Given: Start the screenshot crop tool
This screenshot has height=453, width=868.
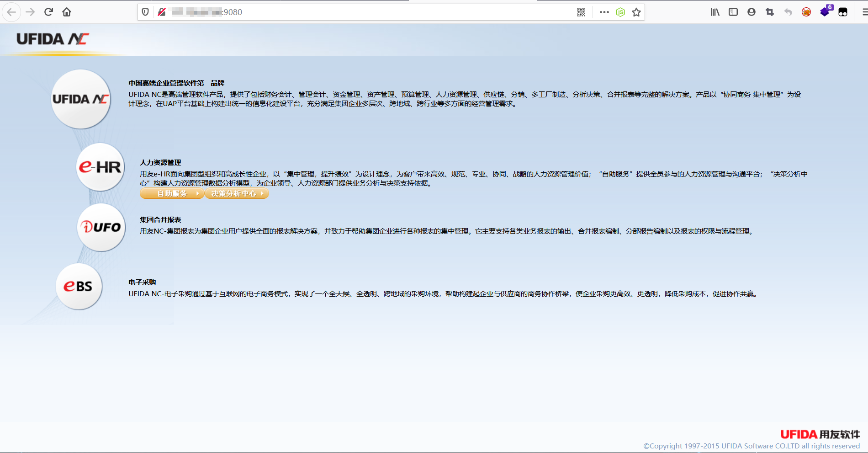Looking at the screenshot, I should point(770,12).
